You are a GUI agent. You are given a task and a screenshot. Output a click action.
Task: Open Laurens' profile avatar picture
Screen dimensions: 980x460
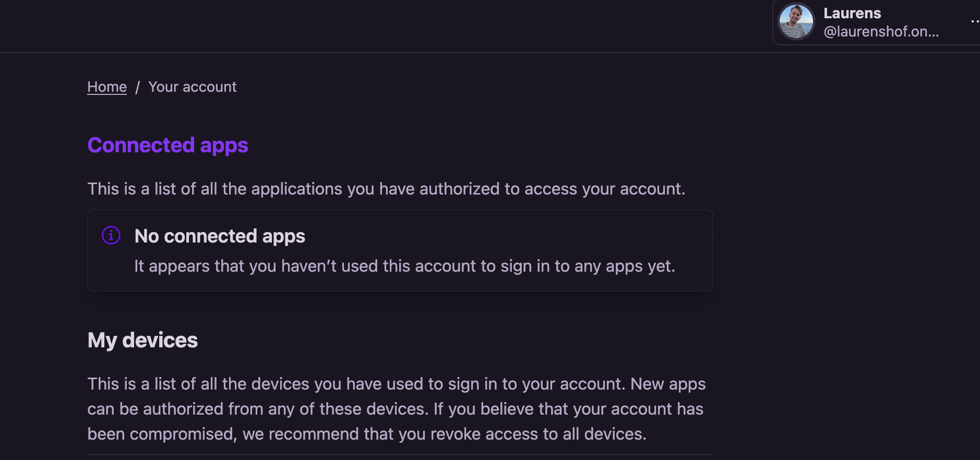click(x=796, y=22)
